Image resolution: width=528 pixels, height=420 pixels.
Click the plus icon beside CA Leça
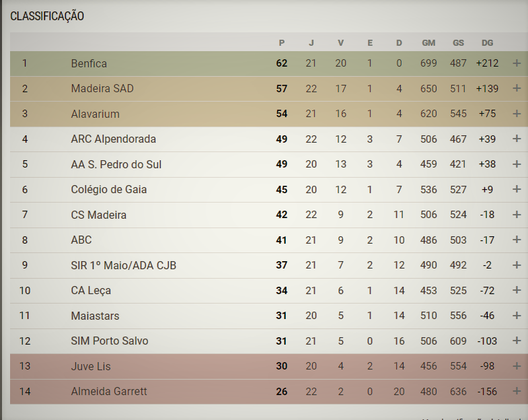[517, 290]
